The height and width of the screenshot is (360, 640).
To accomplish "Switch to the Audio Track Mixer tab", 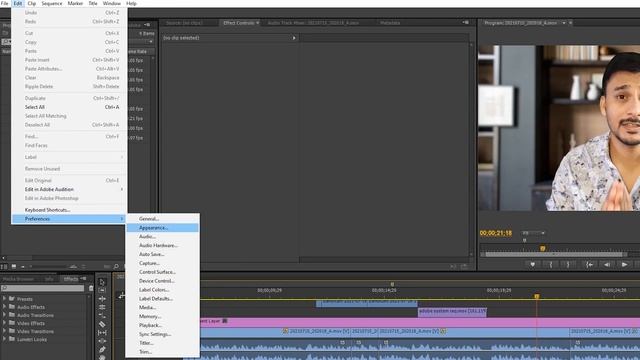I will click(313, 23).
